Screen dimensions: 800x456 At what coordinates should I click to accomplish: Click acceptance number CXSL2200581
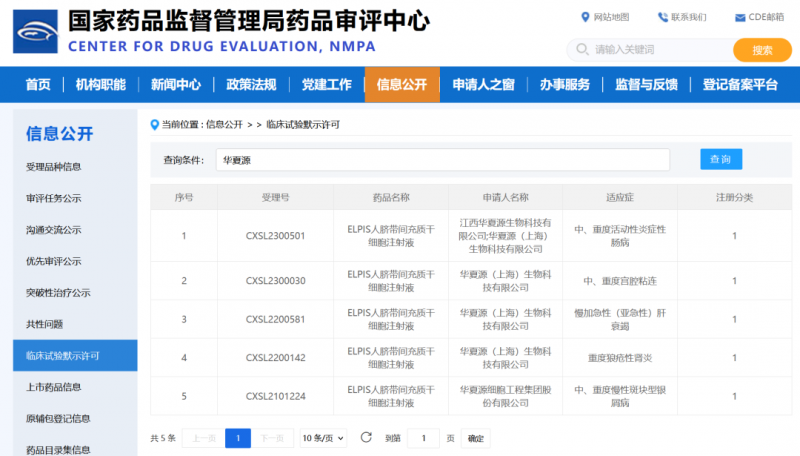click(276, 319)
